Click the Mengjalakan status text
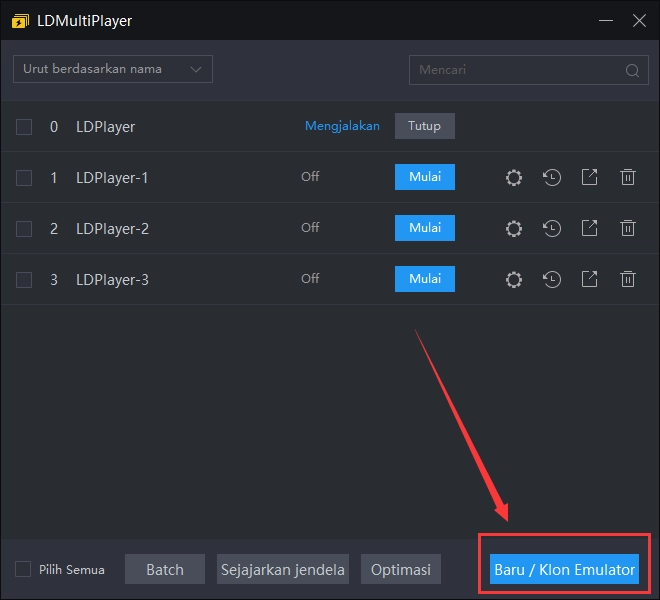 coord(342,126)
